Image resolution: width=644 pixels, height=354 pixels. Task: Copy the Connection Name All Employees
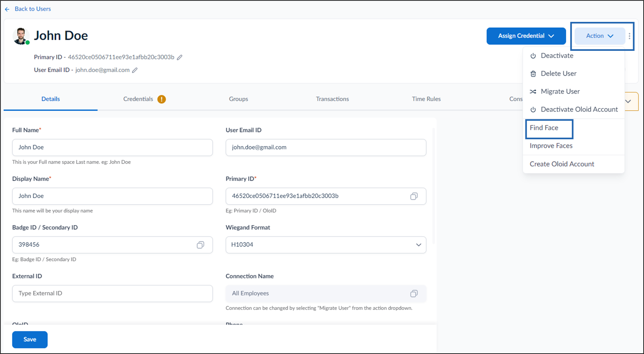(x=414, y=294)
